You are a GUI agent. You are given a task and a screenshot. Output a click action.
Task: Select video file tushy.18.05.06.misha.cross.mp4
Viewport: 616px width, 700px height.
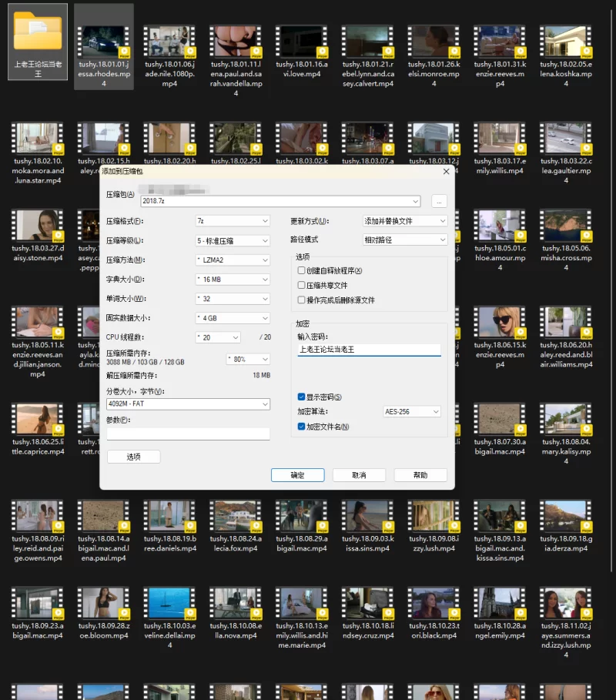tap(566, 240)
